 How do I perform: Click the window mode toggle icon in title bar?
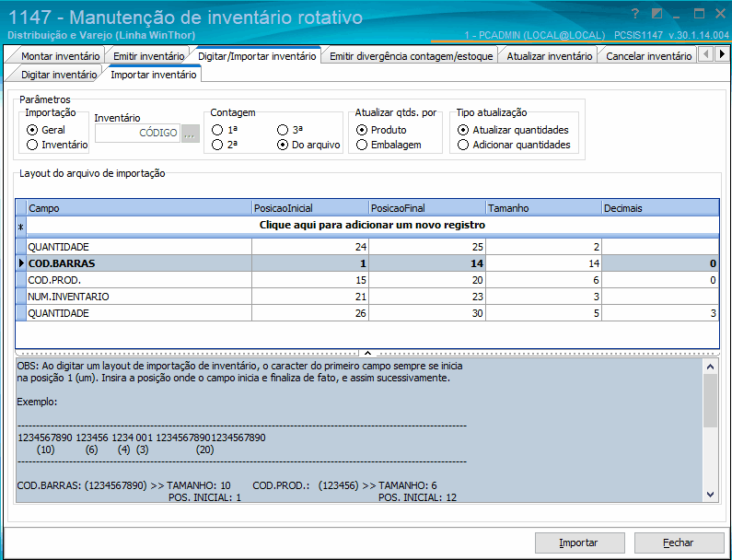coord(656,14)
